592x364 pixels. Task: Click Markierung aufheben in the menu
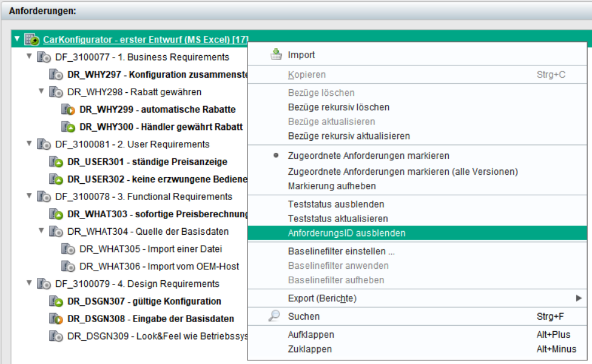click(417, 186)
